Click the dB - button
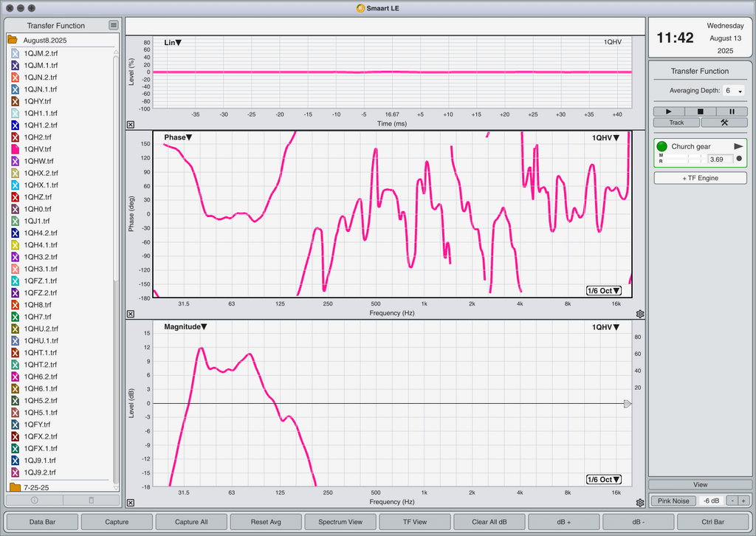Screen dimensions: 756x536 (x=639, y=521)
